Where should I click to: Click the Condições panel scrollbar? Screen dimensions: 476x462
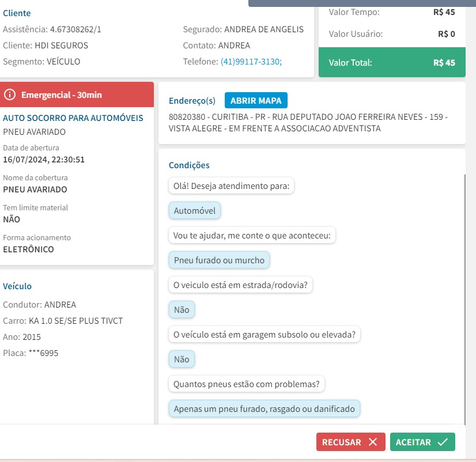click(x=464, y=288)
